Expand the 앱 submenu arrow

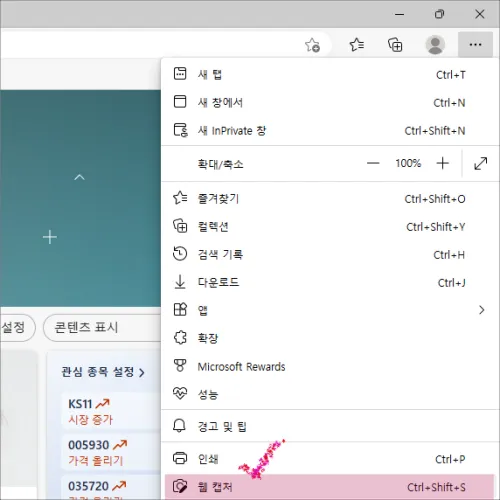point(482,310)
